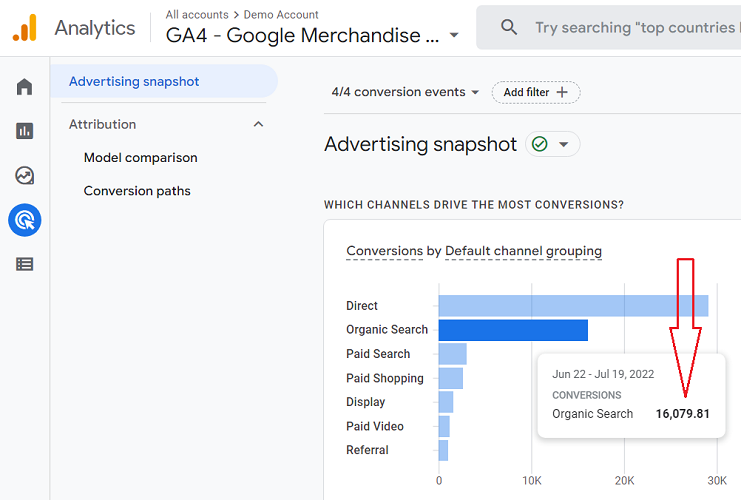This screenshot has width=741, height=500.
Task: Expand the 4/4 conversion events dropdown
Action: [x=405, y=92]
